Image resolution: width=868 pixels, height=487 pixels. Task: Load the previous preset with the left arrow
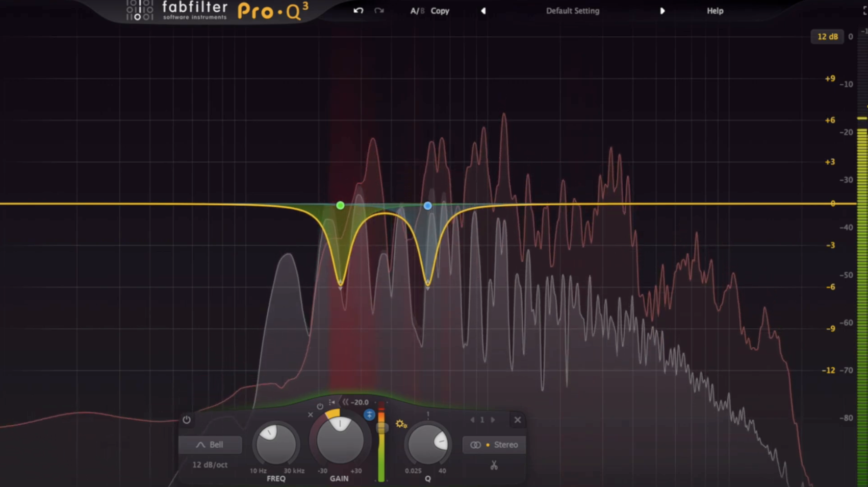(x=483, y=11)
